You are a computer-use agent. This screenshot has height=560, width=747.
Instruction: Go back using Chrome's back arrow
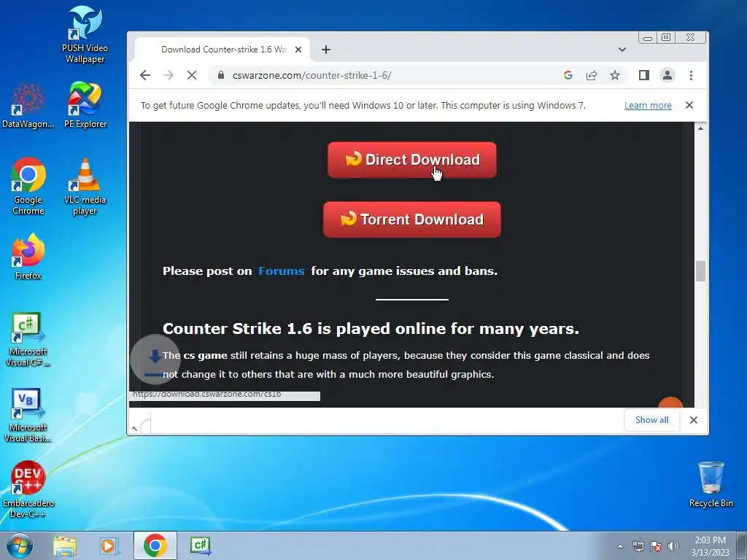pos(145,75)
